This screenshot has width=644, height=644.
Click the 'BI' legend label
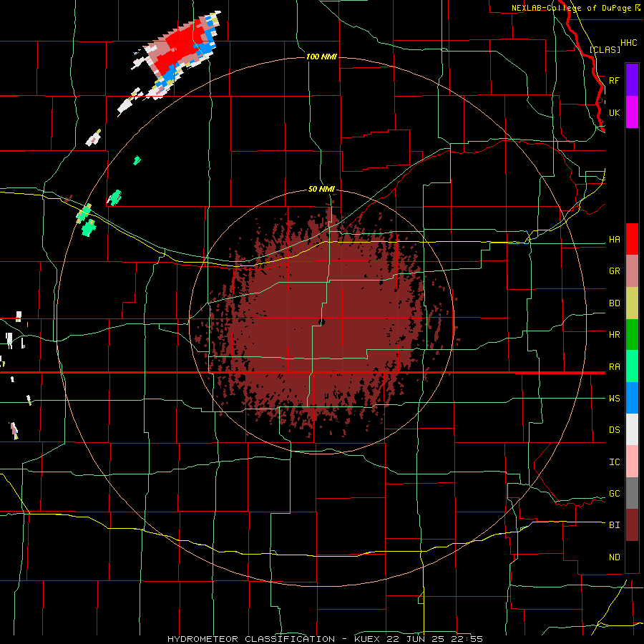(x=614, y=525)
